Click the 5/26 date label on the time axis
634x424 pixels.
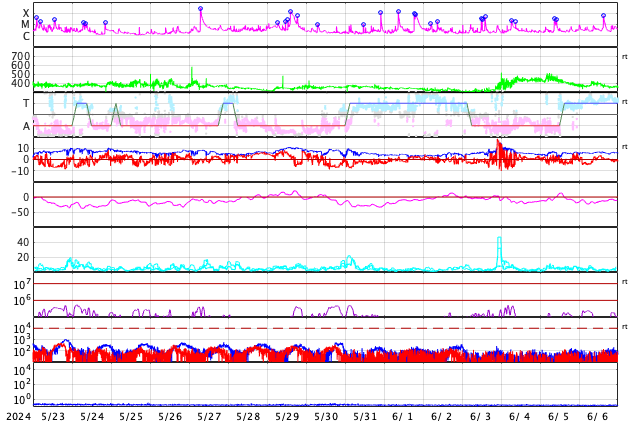(x=170, y=416)
